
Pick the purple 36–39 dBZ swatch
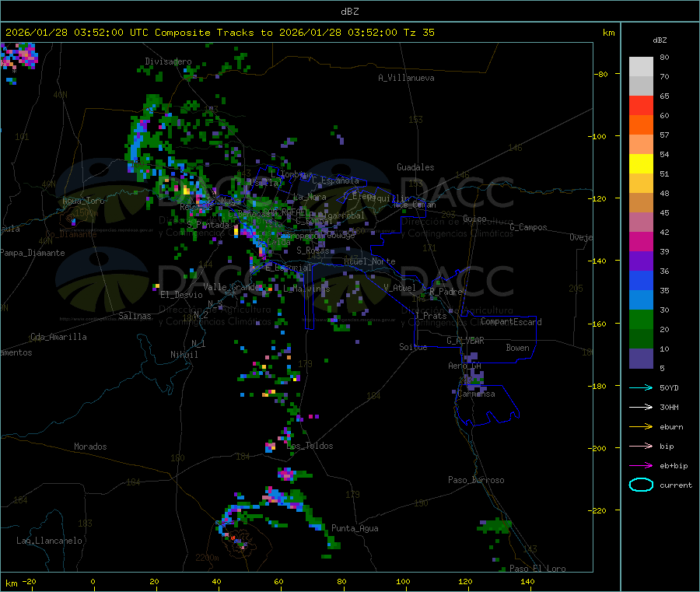tap(641, 261)
